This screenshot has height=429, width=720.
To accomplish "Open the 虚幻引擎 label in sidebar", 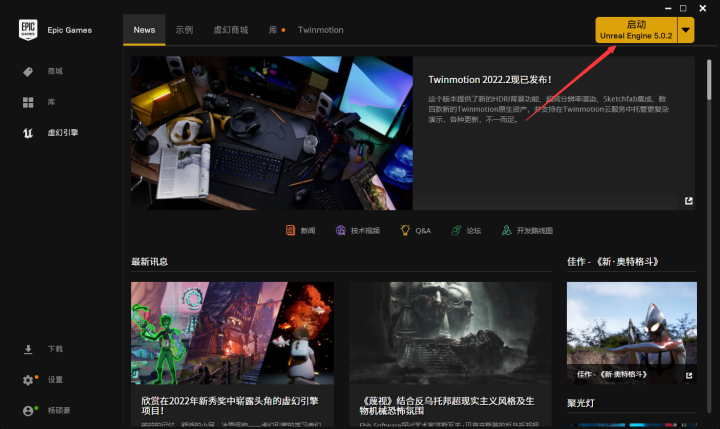I will tap(63, 133).
